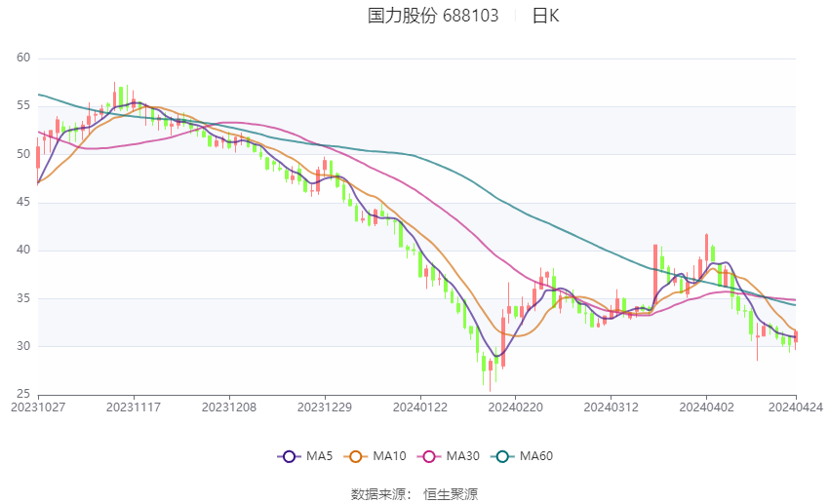The width and height of the screenshot is (829, 504).
Task: Select the 20240220 date axis label
Action: [515, 407]
